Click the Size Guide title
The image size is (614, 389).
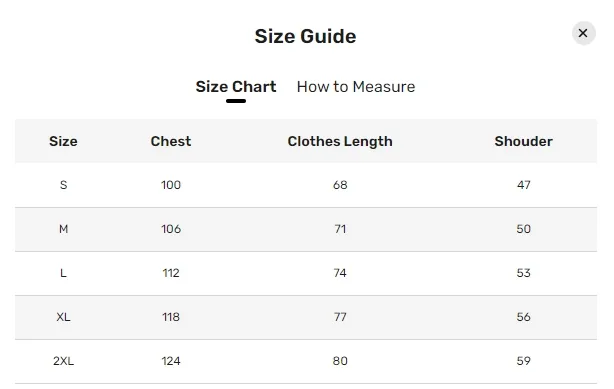click(305, 36)
